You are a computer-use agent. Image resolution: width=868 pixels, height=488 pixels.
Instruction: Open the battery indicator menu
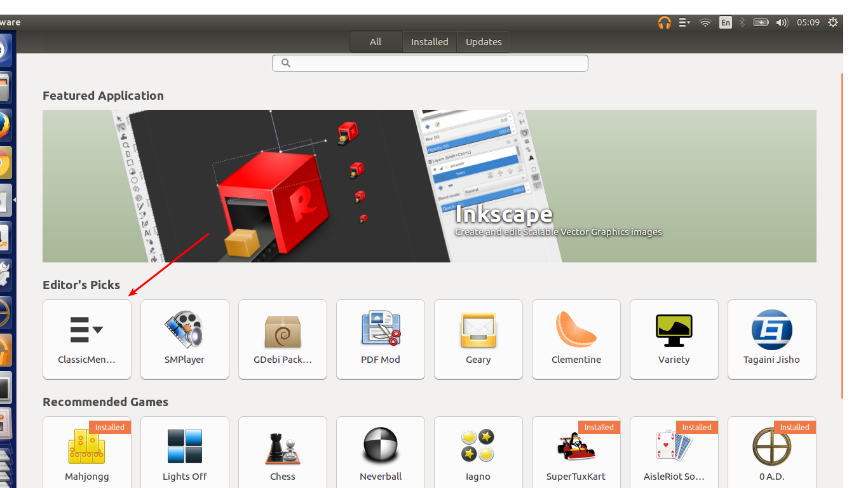click(761, 22)
